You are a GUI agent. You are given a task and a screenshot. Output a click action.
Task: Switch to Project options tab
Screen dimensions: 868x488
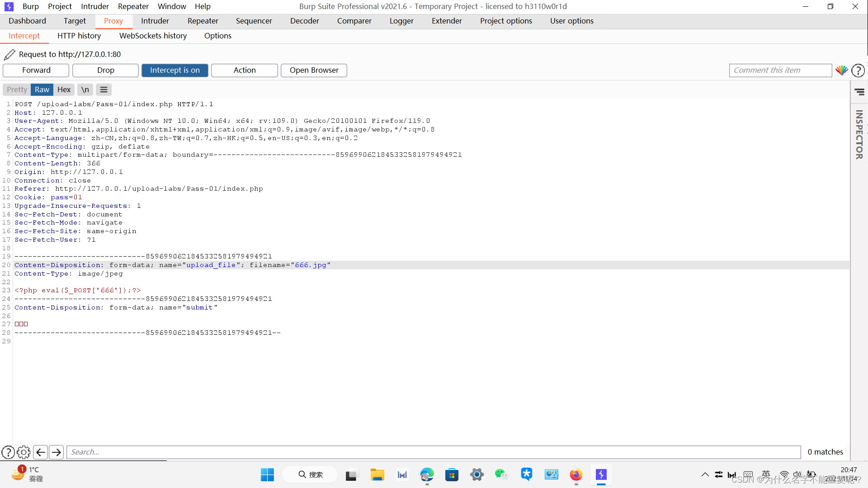(506, 21)
